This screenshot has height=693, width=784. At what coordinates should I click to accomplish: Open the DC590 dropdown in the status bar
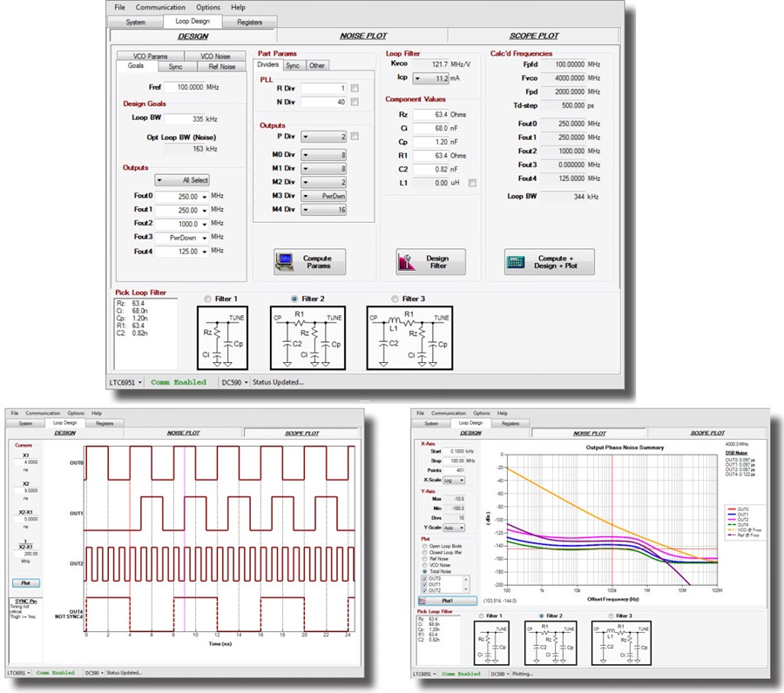click(246, 382)
